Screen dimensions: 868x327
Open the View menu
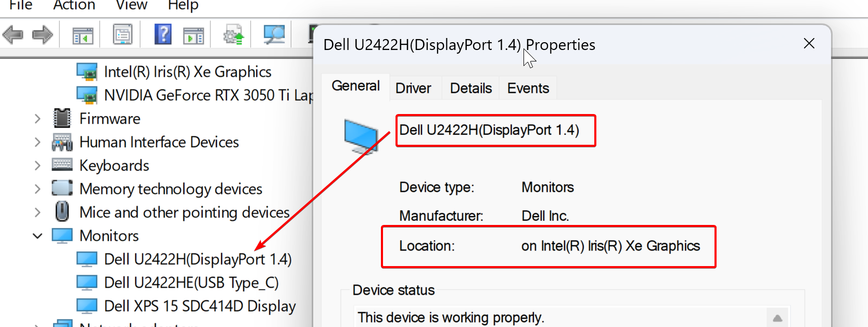pos(132,5)
